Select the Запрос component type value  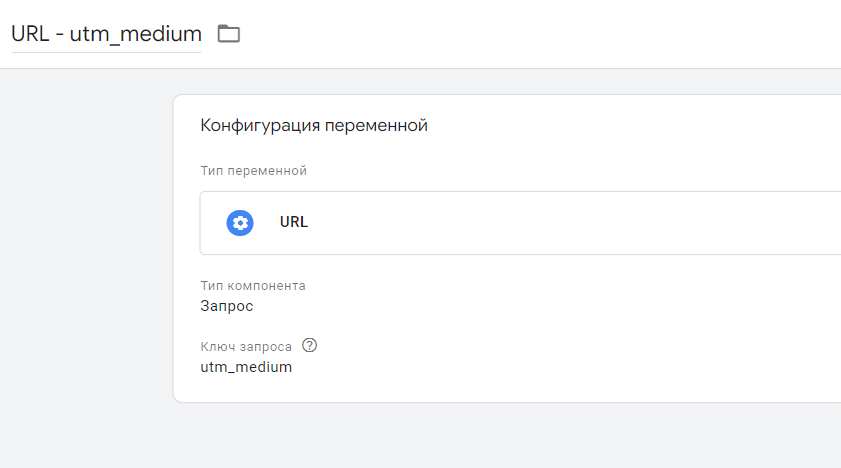pos(227,306)
